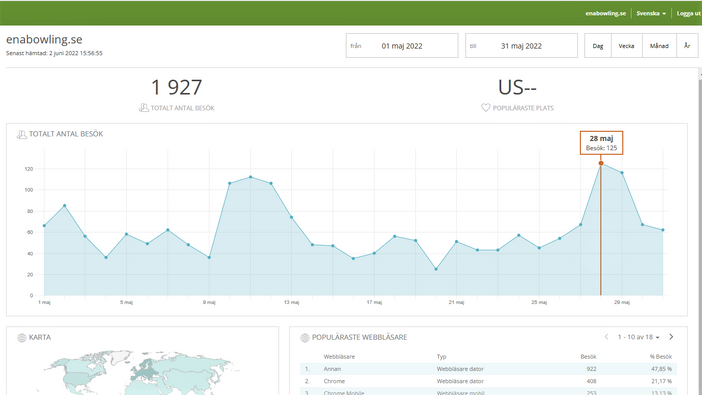702x395 pixels.
Task: Click the US-- most popular place value
Action: 517,87
